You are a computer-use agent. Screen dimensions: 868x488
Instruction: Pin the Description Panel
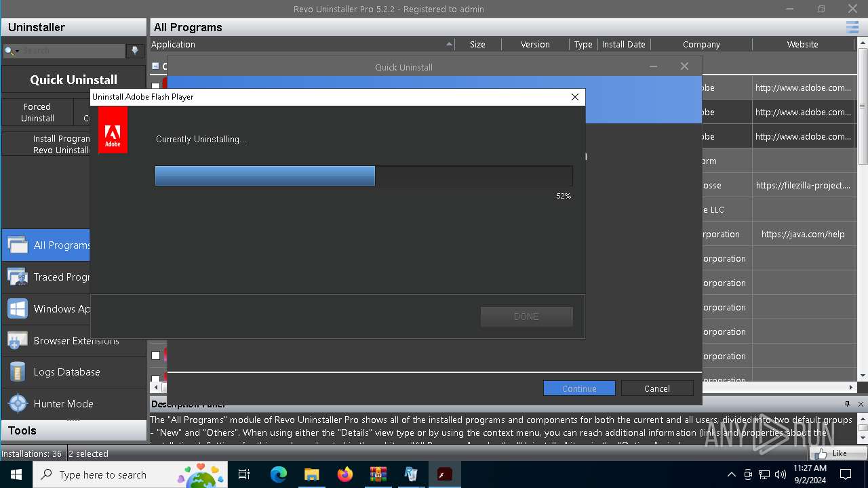847,404
